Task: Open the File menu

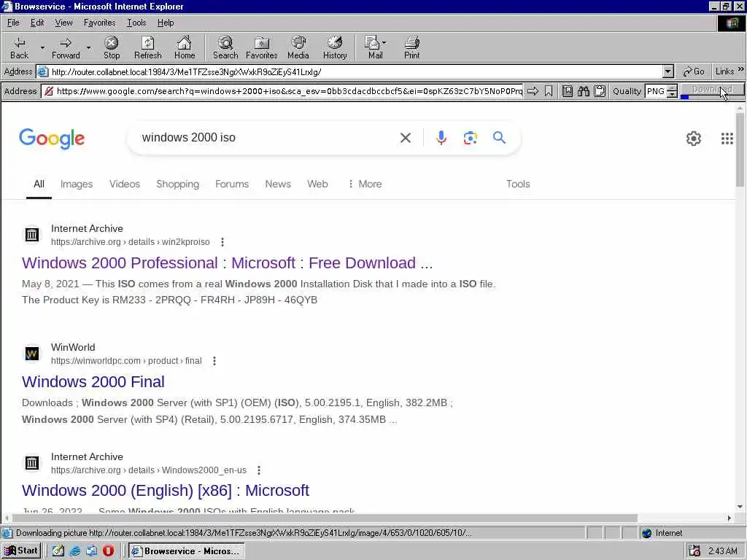Action: point(13,23)
